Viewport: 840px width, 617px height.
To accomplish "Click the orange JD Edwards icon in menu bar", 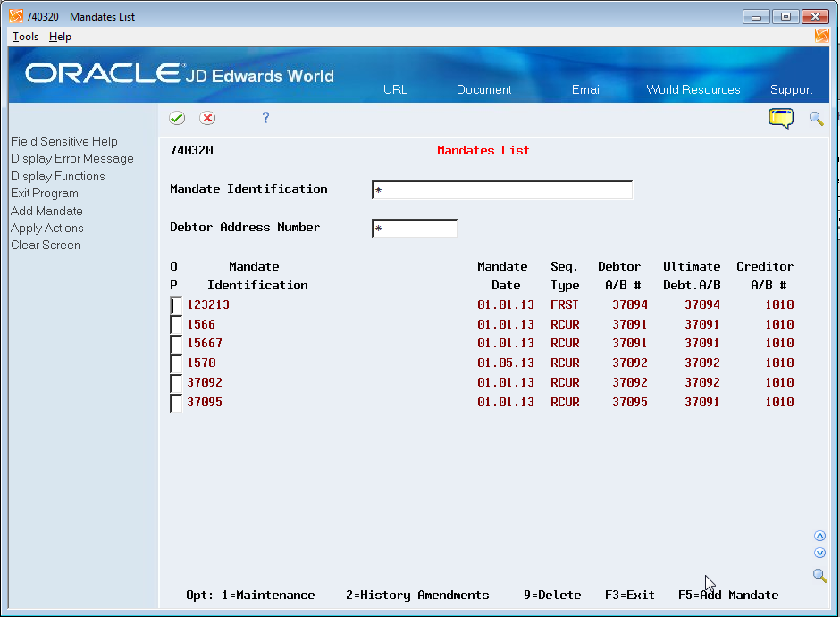I will [822, 36].
